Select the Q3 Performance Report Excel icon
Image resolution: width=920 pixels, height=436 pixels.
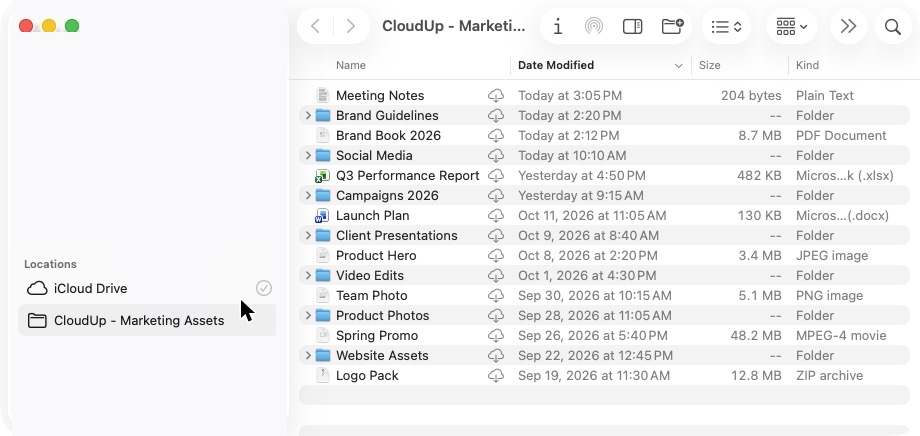[x=322, y=175]
